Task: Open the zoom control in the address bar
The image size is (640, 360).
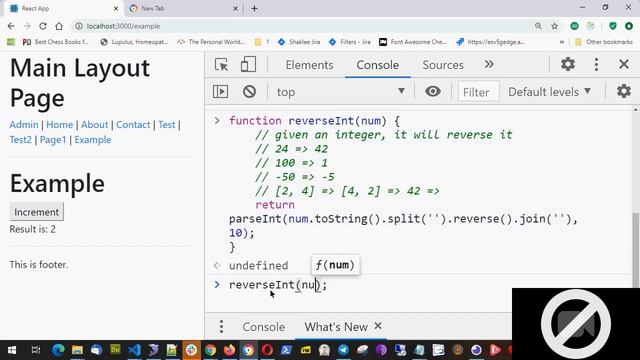Action: (538, 26)
